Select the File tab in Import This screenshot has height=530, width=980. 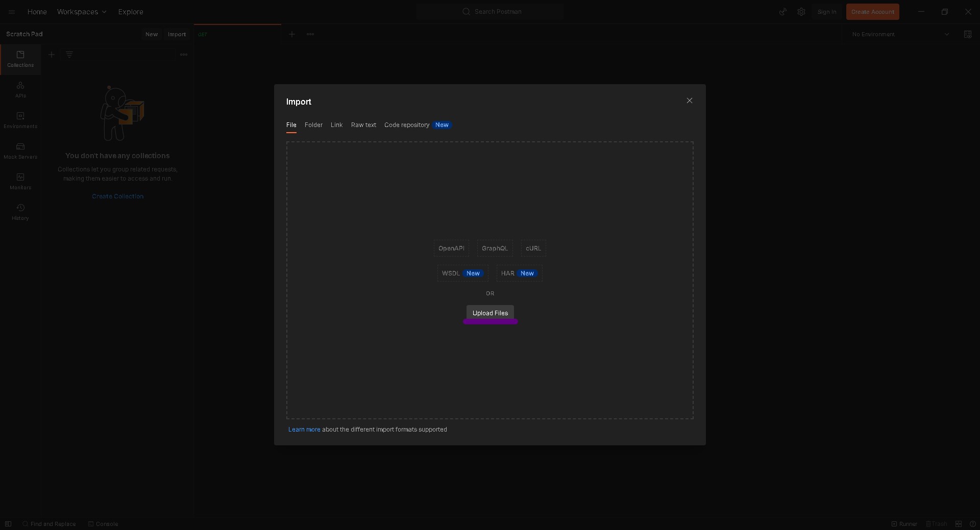291,125
